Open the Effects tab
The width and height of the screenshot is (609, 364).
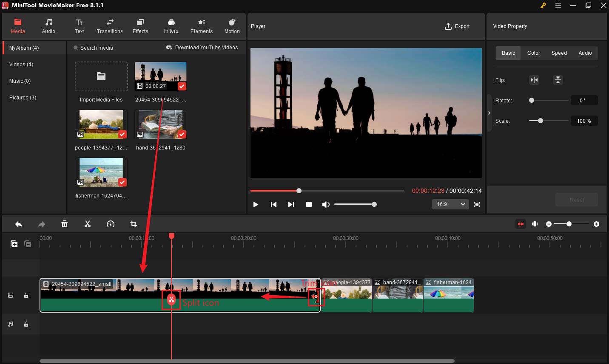(x=140, y=26)
